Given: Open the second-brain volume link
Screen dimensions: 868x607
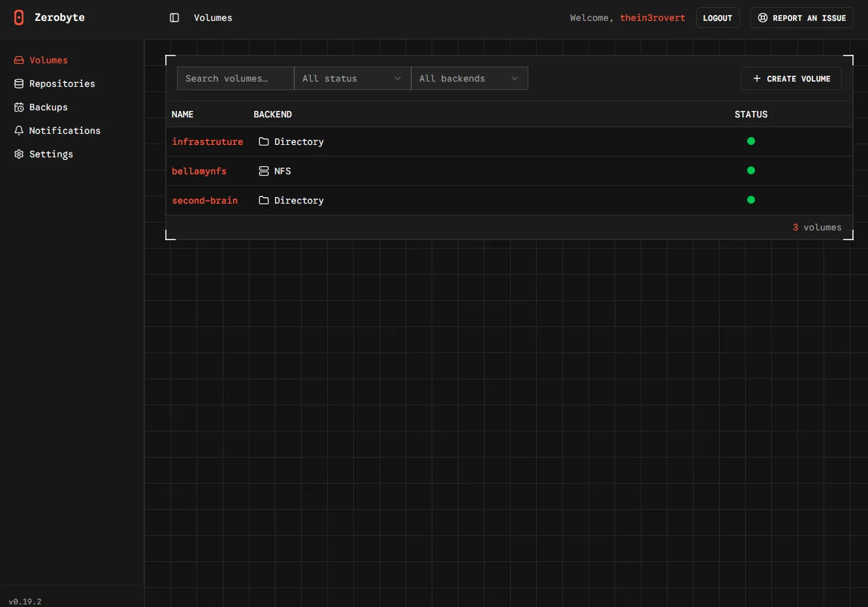Looking at the screenshot, I should (x=204, y=200).
